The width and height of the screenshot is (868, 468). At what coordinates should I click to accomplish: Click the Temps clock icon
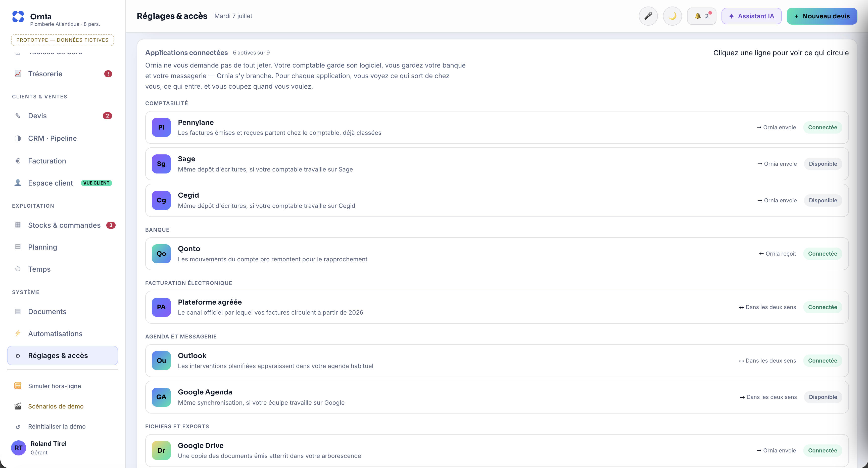point(18,269)
